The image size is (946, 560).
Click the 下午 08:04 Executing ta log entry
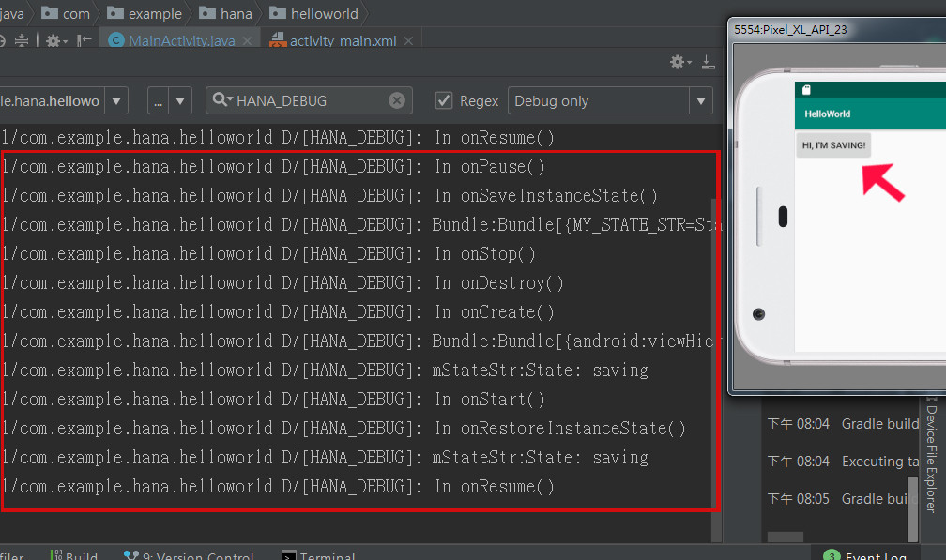[x=843, y=462]
